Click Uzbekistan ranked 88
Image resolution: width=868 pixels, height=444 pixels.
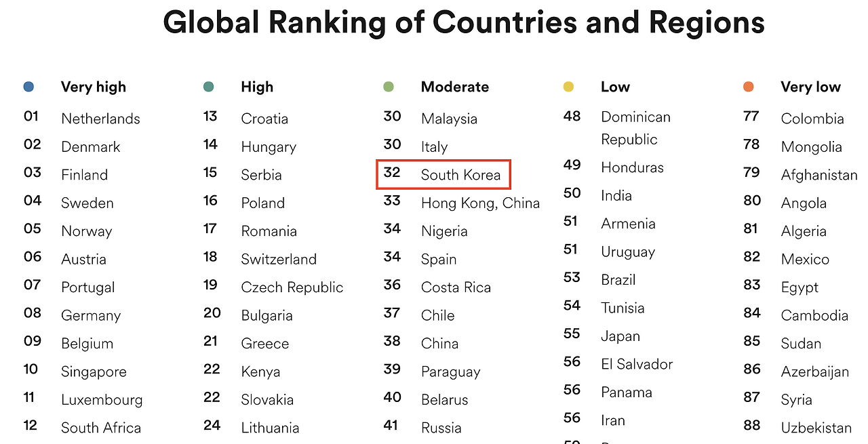816,428
